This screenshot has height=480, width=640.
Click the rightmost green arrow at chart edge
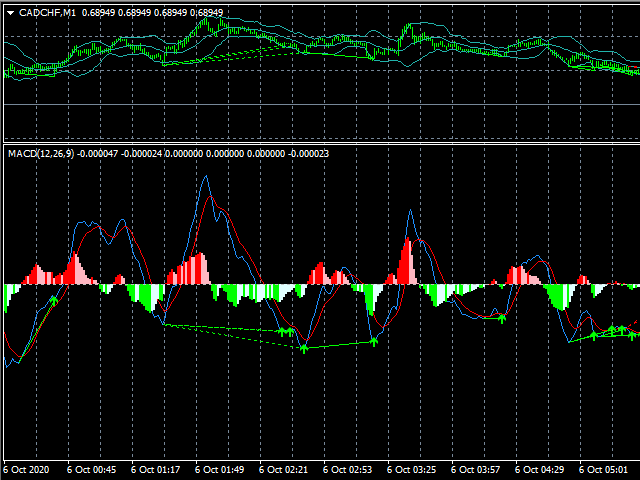point(633,333)
